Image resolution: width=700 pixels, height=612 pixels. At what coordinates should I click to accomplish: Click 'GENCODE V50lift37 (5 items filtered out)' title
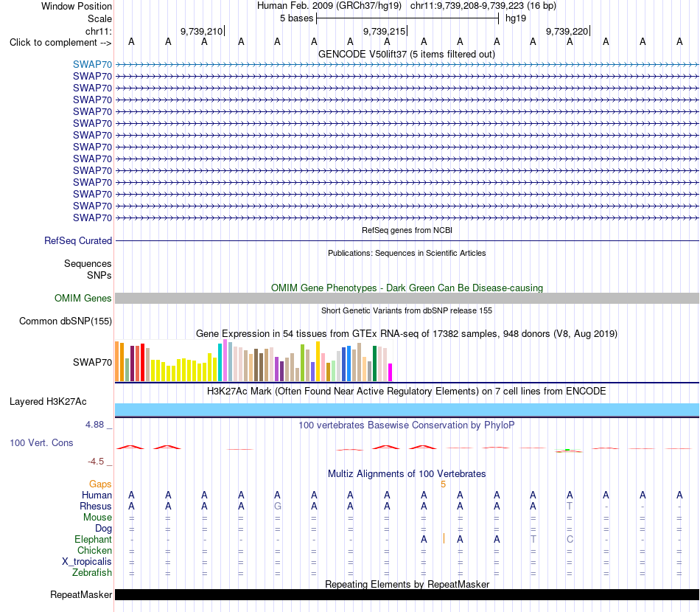pyautogui.click(x=407, y=54)
